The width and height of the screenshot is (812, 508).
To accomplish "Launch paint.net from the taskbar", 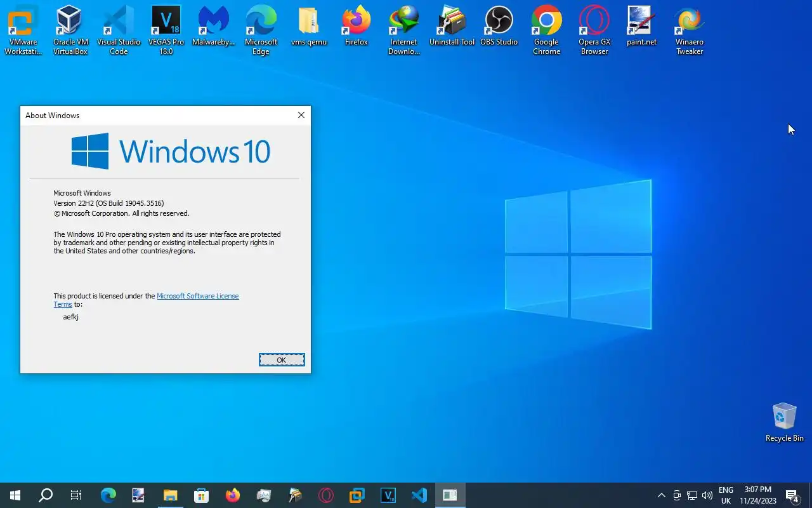I will click(139, 495).
